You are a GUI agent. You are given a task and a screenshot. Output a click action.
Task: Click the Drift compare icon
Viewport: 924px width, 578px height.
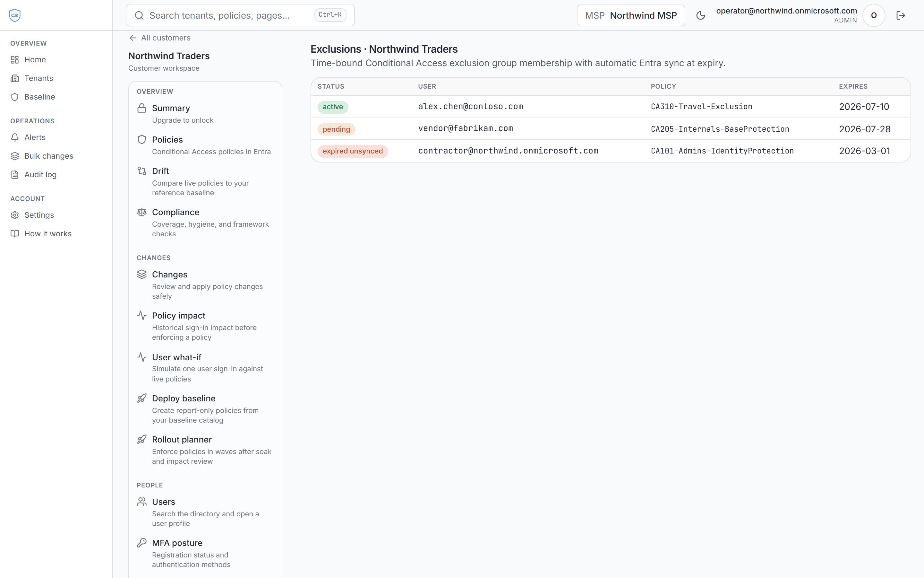pos(142,171)
